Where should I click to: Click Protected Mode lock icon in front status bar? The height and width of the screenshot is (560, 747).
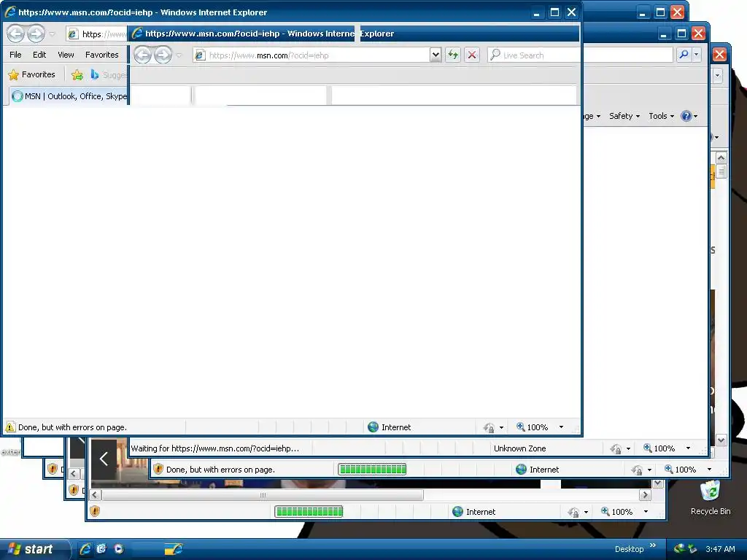coord(489,427)
